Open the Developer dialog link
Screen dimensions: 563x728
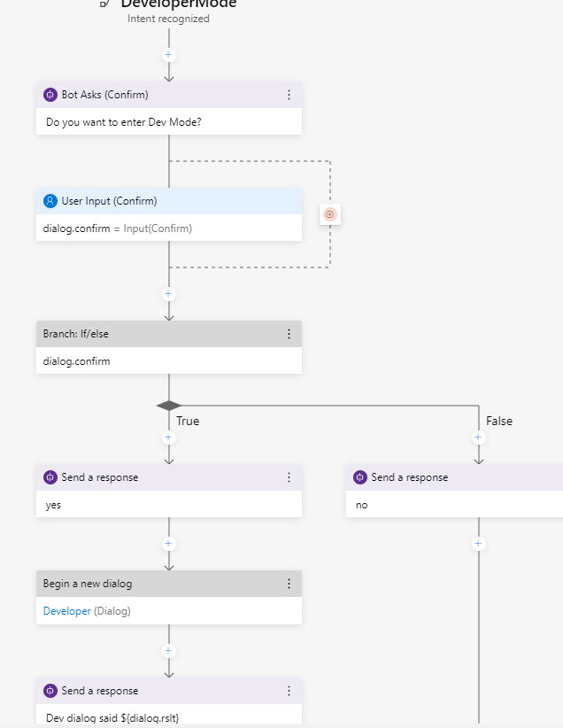pos(67,611)
